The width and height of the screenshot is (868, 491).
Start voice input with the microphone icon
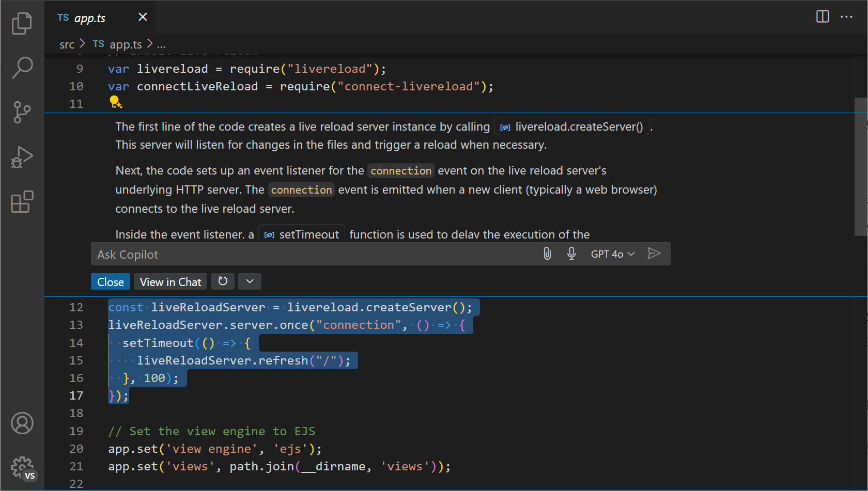(571, 254)
